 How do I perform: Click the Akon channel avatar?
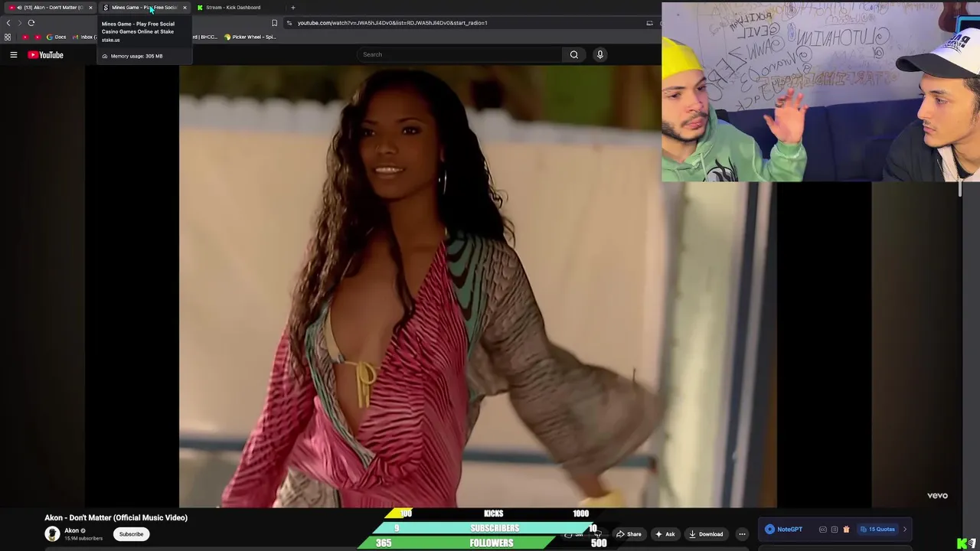tap(52, 534)
